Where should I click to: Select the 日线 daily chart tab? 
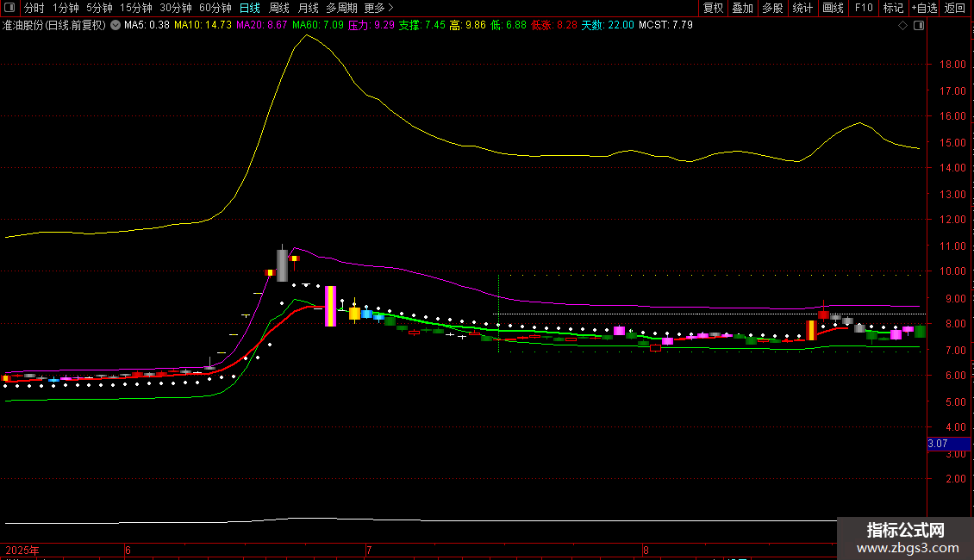(250, 8)
